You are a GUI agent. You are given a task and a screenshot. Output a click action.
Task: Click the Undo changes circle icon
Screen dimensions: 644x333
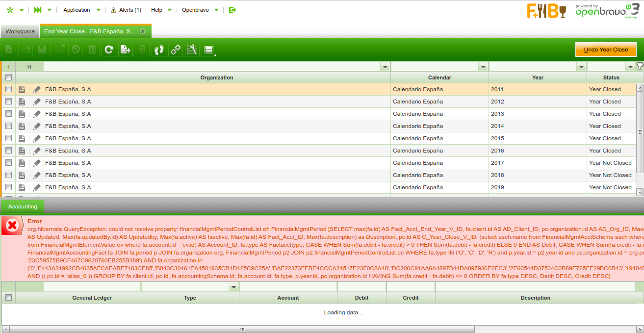coord(76,50)
